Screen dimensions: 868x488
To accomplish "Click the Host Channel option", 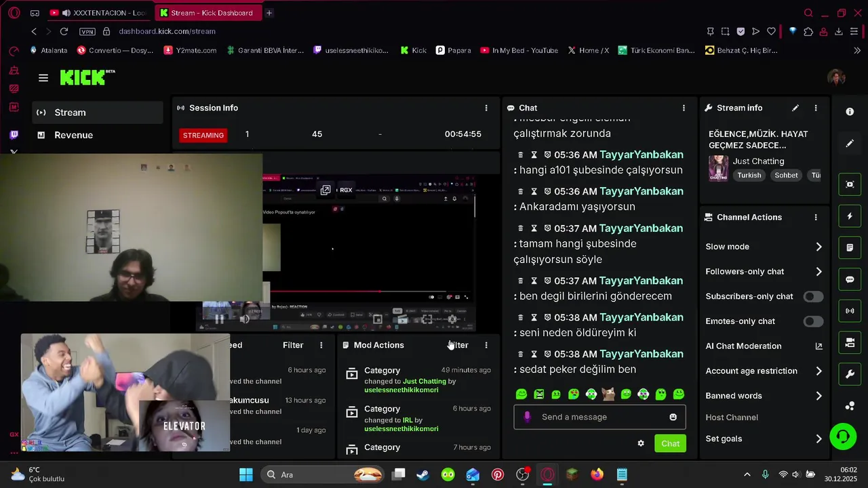I will point(732,418).
